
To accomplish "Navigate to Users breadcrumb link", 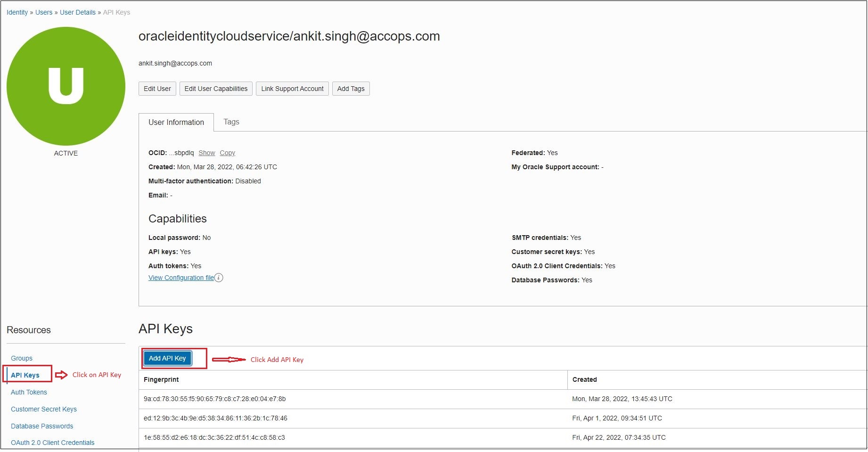I will (44, 12).
